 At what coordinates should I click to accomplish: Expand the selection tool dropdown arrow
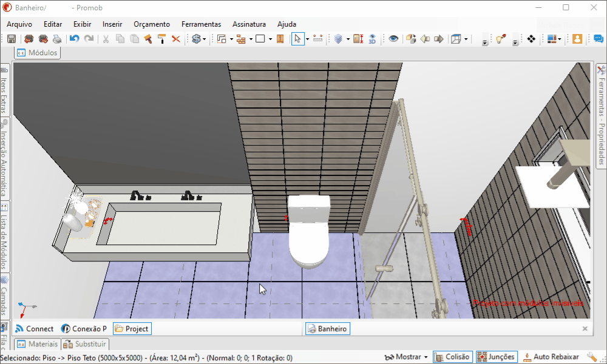pyautogui.click(x=307, y=39)
